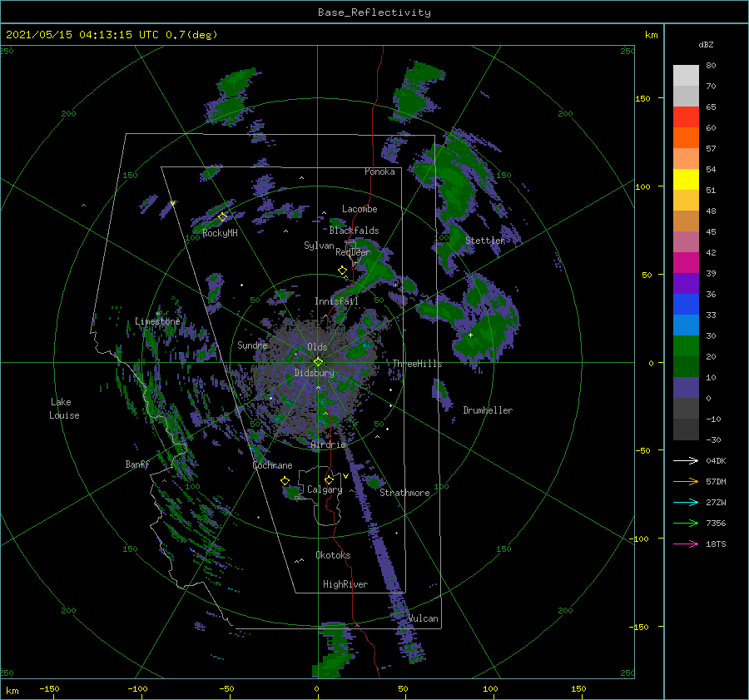
Task: Click the Limestone label
Action: tap(157, 321)
